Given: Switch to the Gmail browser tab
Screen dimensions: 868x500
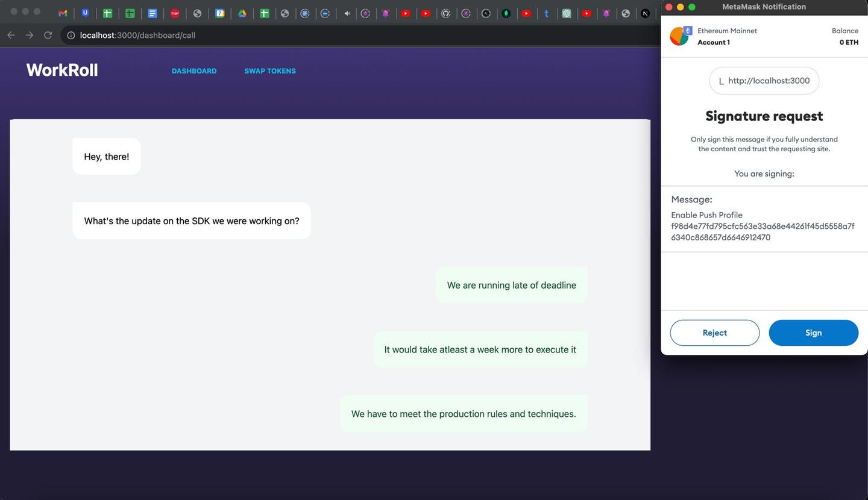Looking at the screenshot, I should (x=63, y=13).
